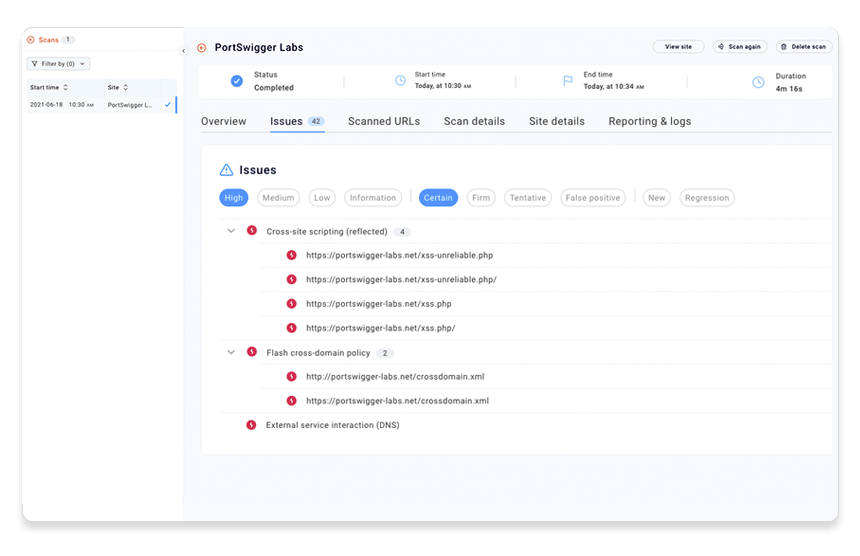Image resolution: width=860 pixels, height=556 pixels.
Task: Toggle the High severity filter
Action: 234,198
